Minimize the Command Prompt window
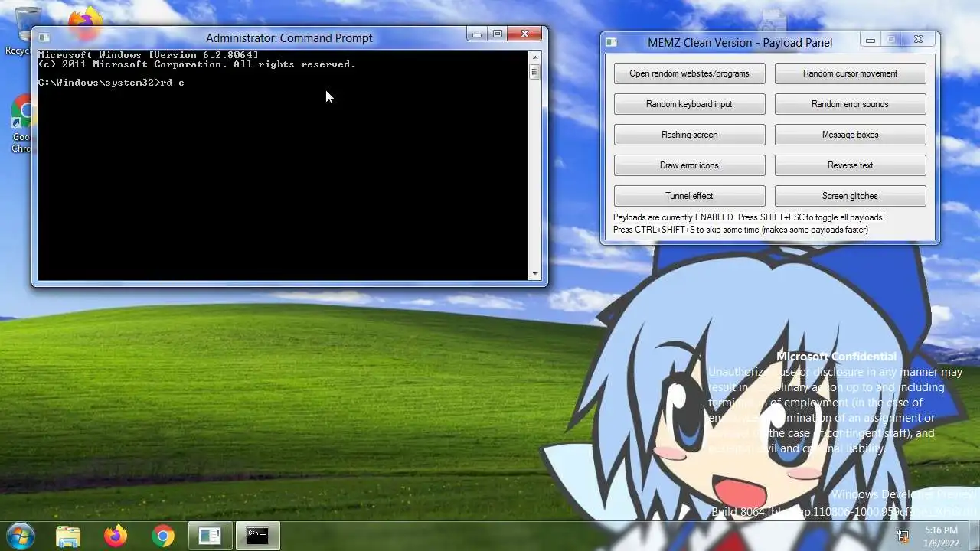 (x=477, y=34)
